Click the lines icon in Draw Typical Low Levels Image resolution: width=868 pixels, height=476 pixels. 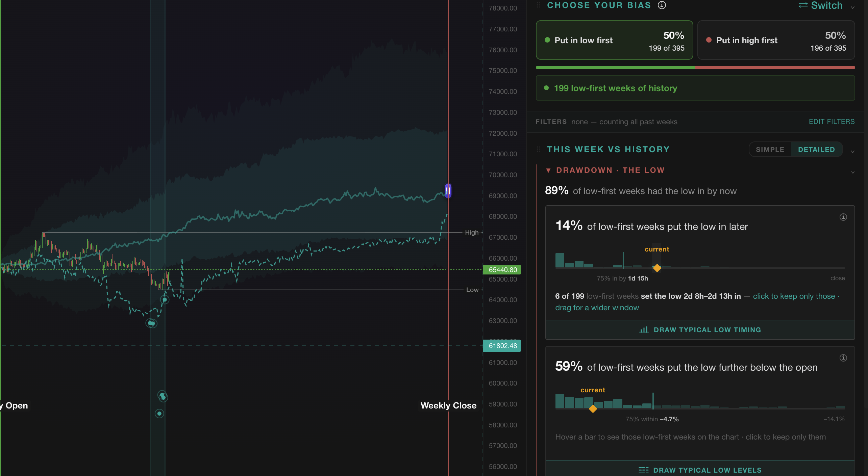(643, 470)
